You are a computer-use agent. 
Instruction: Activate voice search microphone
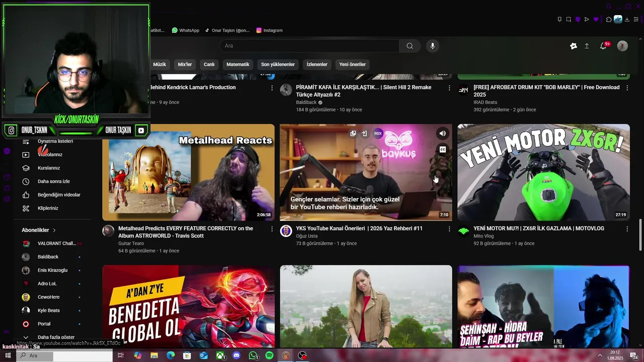pyautogui.click(x=432, y=46)
